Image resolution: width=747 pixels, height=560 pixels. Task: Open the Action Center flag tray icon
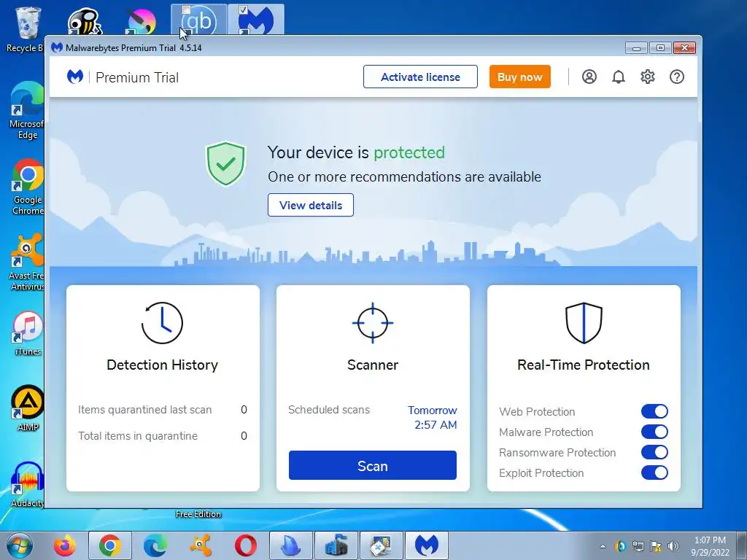[656, 546]
